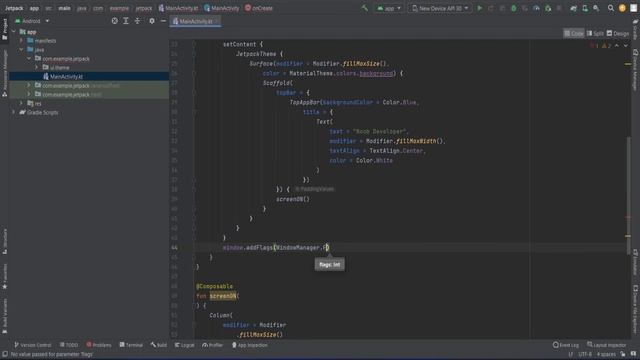Open the profiler from the gauge icon in toolbar
The width and height of the screenshot is (640, 360).
tap(536, 8)
